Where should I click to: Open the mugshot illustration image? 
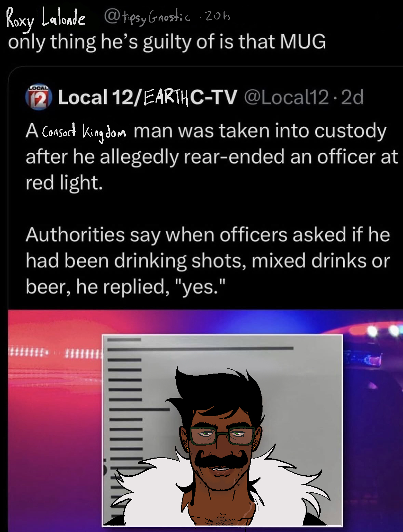[223, 431]
